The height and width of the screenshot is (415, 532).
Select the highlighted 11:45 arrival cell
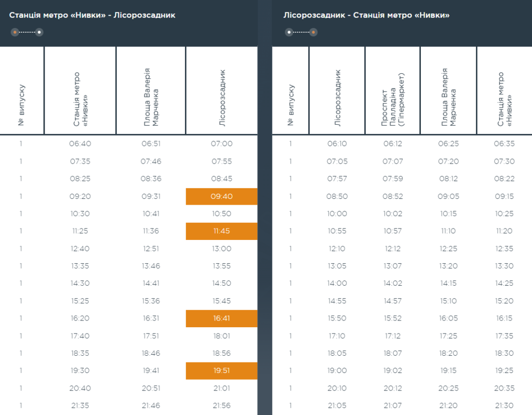point(221,231)
